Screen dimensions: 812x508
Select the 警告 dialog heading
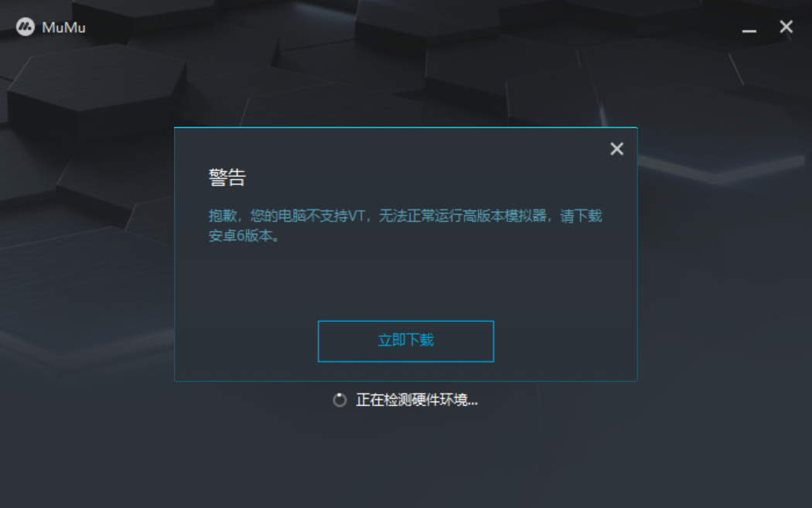pyautogui.click(x=227, y=177)
